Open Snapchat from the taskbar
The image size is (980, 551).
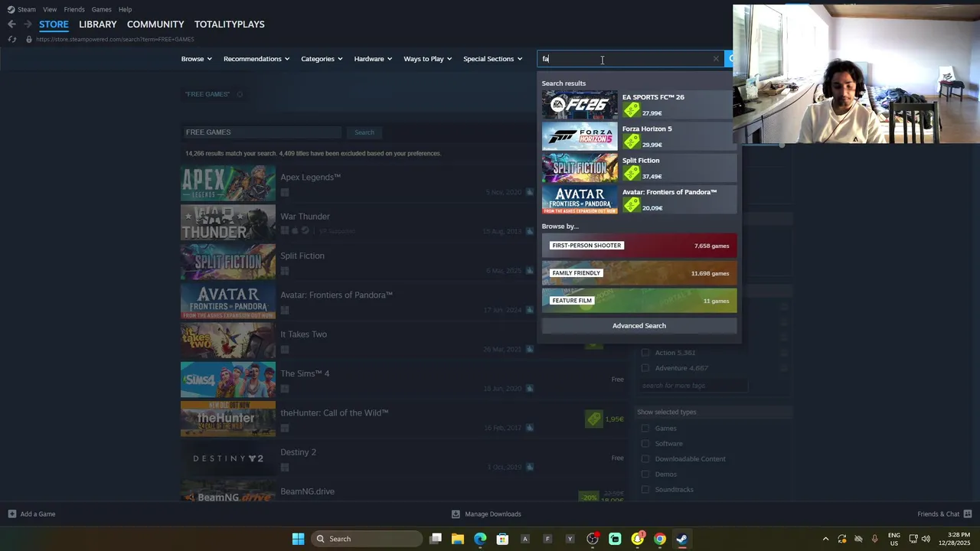(x=637, y=539)
